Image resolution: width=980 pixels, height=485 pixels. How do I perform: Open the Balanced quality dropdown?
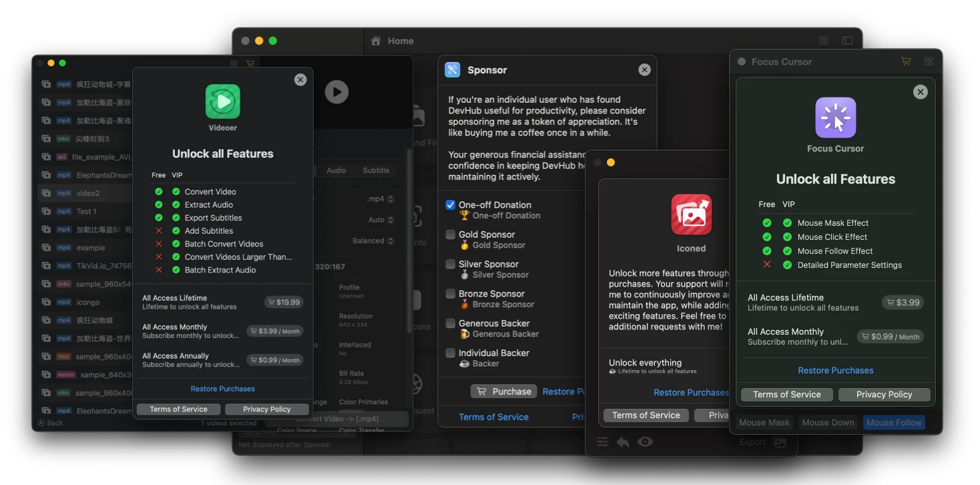[x=374, y=240]
